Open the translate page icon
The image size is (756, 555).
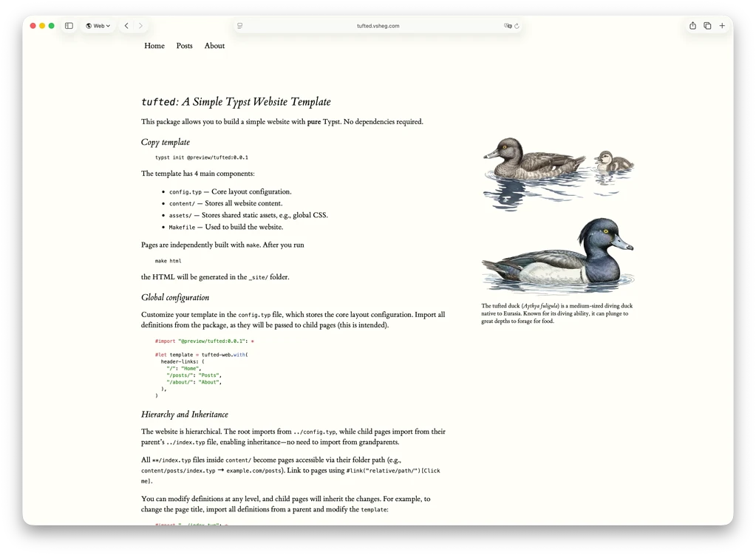coord(507,26)
